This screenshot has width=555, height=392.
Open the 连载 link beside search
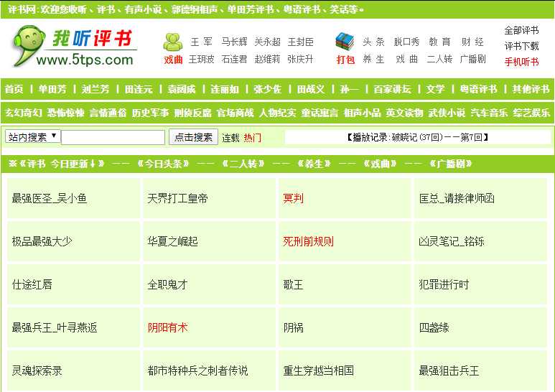click(x=230, y=138)
